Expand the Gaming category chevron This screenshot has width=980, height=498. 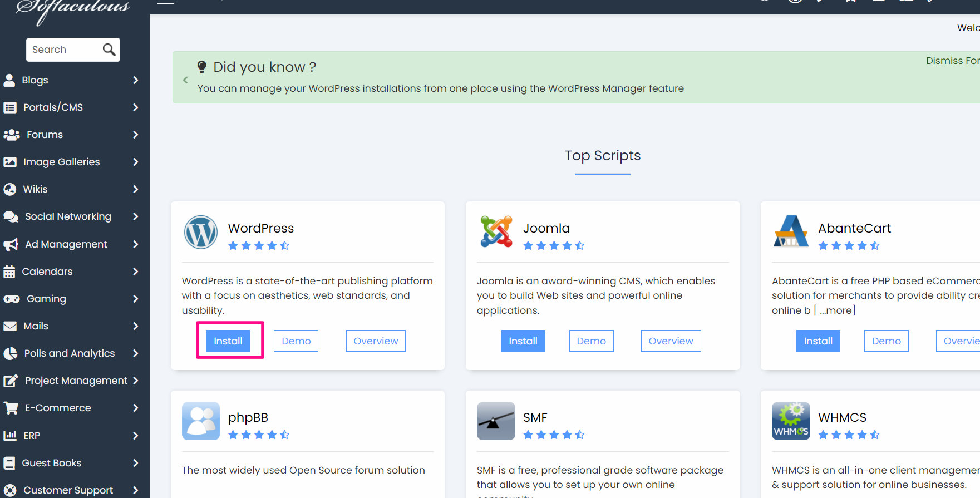pos(136,299)
